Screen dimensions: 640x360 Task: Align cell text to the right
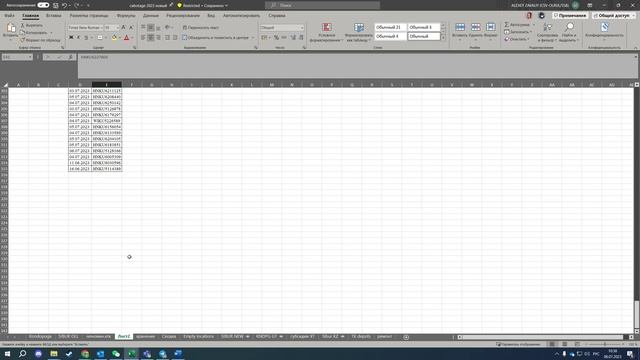click(x=158, y=38)
